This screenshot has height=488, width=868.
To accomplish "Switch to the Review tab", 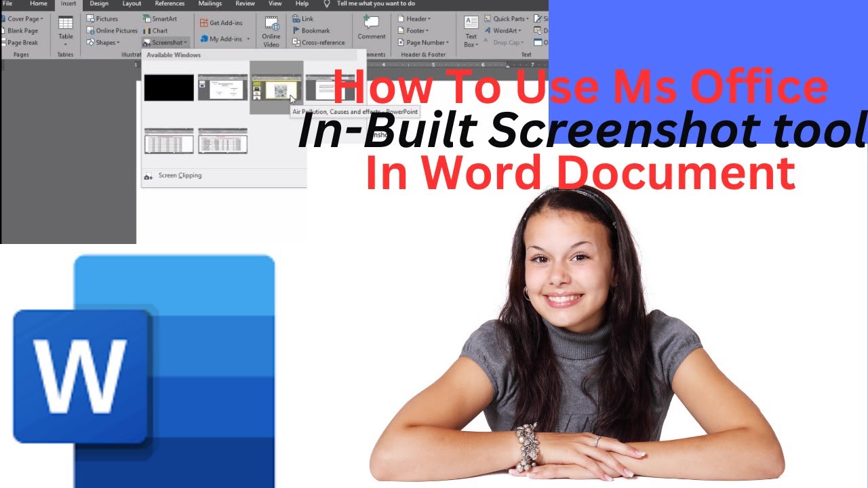I will click(245, 3).
